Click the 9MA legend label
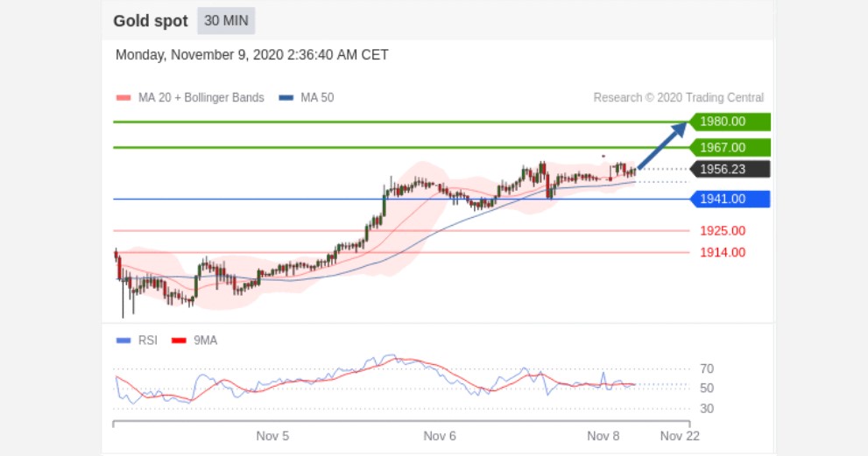Viewport: 868px width, 456px height. click(205, 340)
